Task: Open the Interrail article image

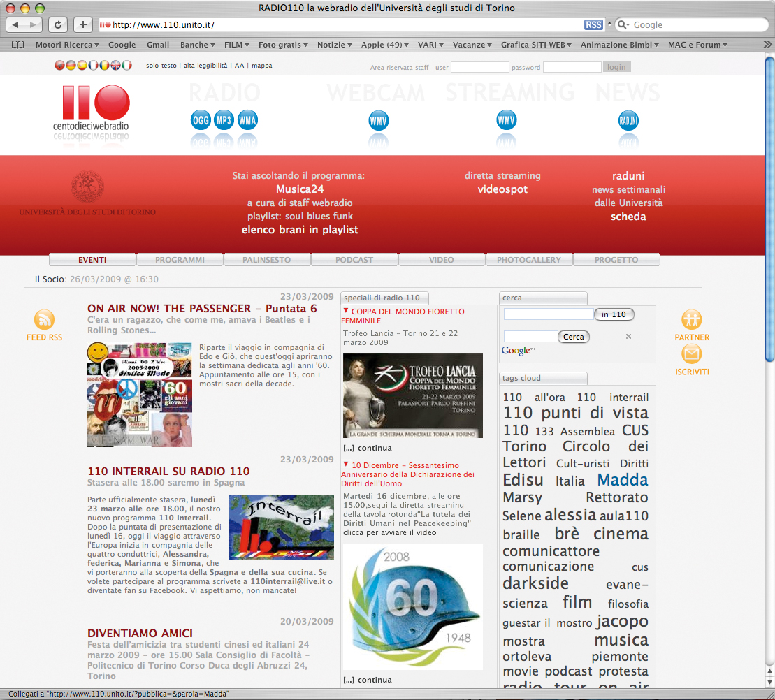Action: point(282,527)
